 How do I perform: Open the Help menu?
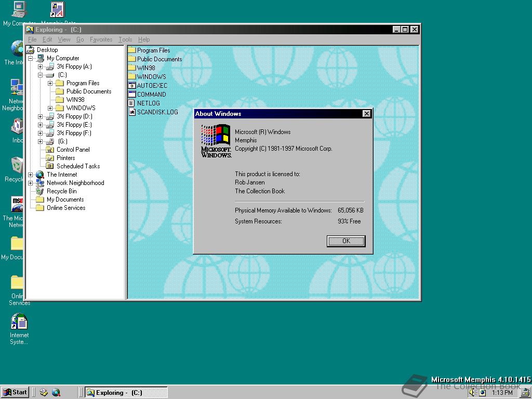click(x=144, y=39)
